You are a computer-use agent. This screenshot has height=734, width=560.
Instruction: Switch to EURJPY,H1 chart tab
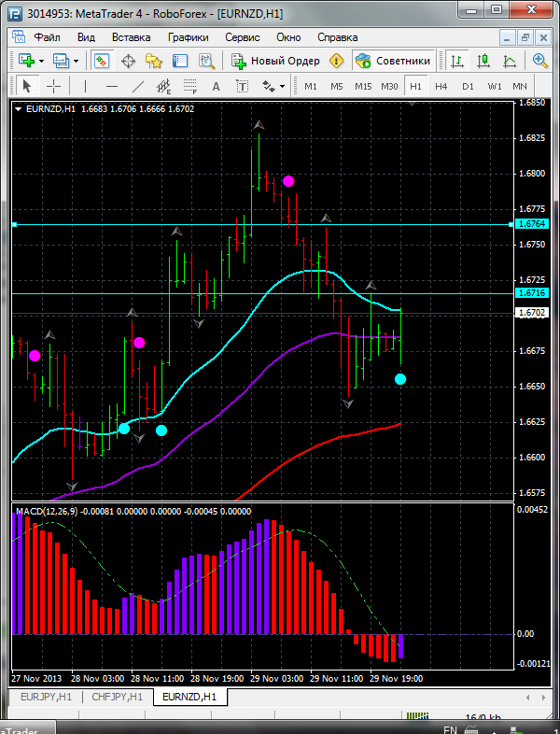46,697
